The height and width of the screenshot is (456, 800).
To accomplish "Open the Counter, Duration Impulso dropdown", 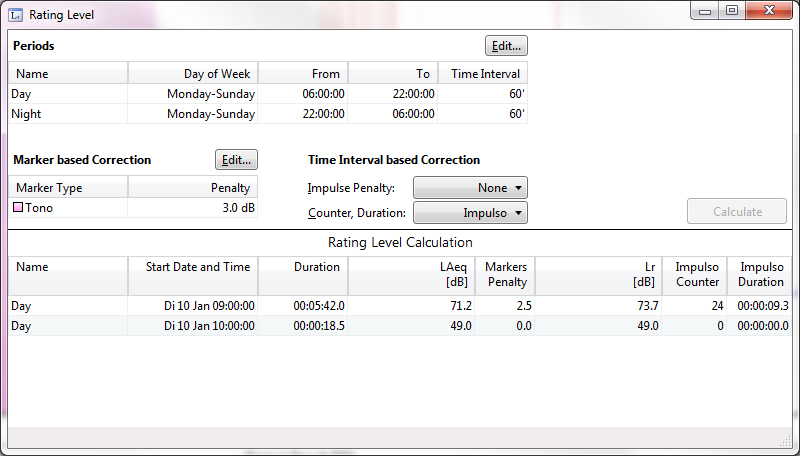I will tap(469, 213).
